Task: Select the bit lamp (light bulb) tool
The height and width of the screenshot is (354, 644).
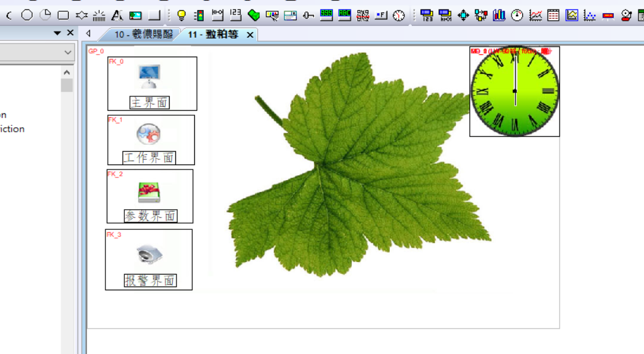Action: click(181, 16)
